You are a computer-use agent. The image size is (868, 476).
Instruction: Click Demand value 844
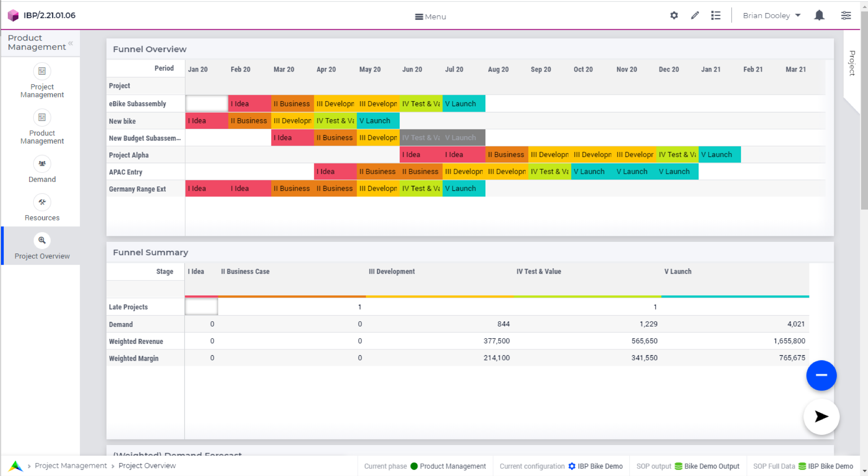tap(503, 324)
